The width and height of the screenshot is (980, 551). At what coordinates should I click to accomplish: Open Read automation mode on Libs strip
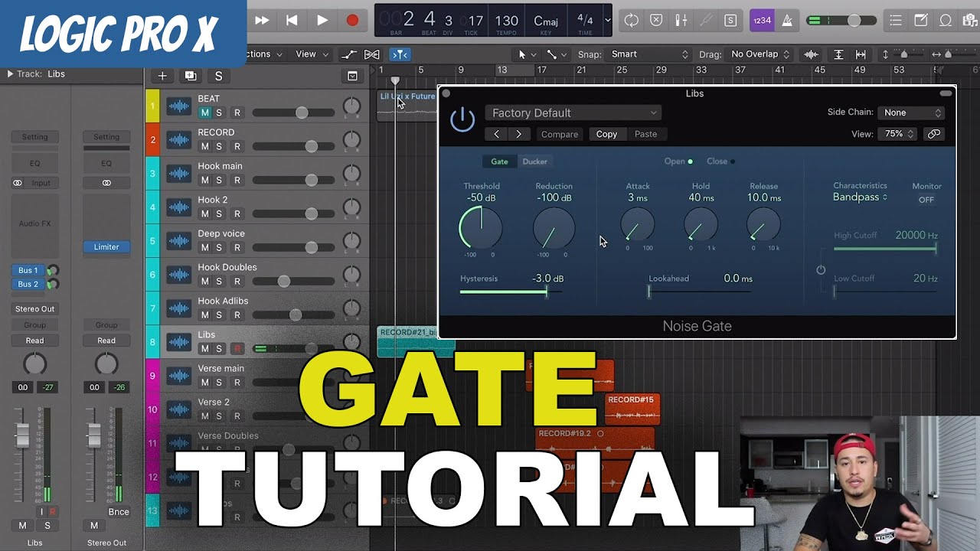point(34,341)
